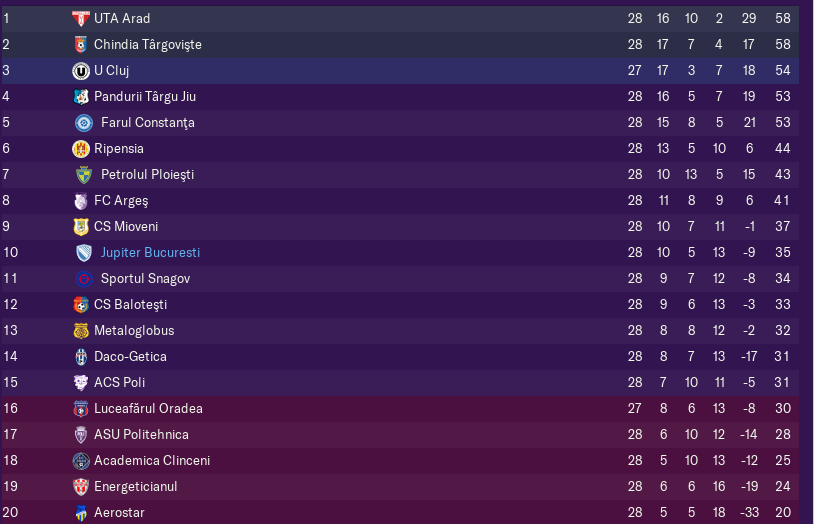The height and width of the screenshot is (524, 814).
Task: Click the Metaloglobus yellow badge
Action: click(x=80, y=331)
